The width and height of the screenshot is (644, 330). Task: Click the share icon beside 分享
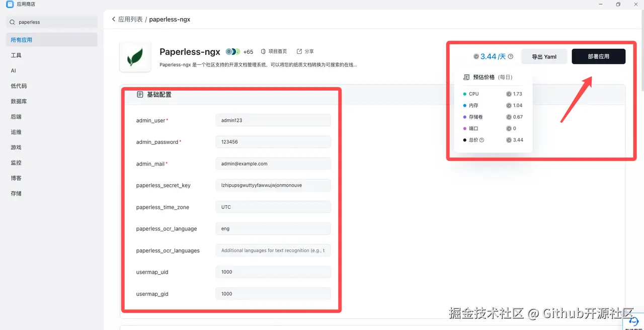click(x=299, y=51)
